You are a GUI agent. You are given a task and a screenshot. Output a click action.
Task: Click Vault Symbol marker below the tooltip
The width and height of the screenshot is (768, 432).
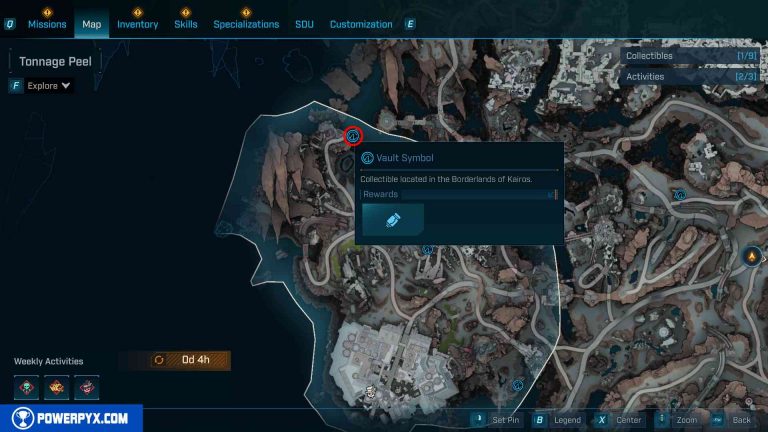pyautogui.click(x=428, y=250)
